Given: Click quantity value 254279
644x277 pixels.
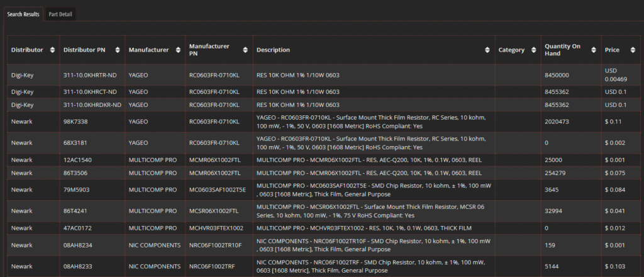Looking at the screenshot, I should [555, 173].
